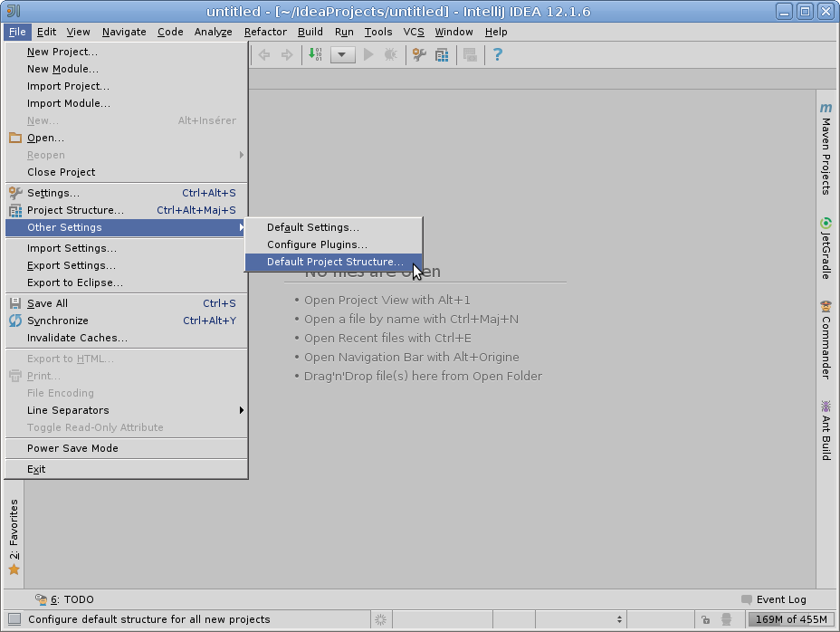Select Import Settings... from File menu
This screenshot has height=632, width=840.
[127, 248]
